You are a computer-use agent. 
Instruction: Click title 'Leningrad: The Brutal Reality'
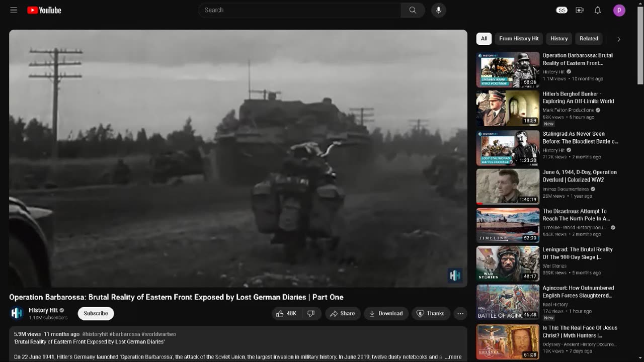click(x=578, y=253)
